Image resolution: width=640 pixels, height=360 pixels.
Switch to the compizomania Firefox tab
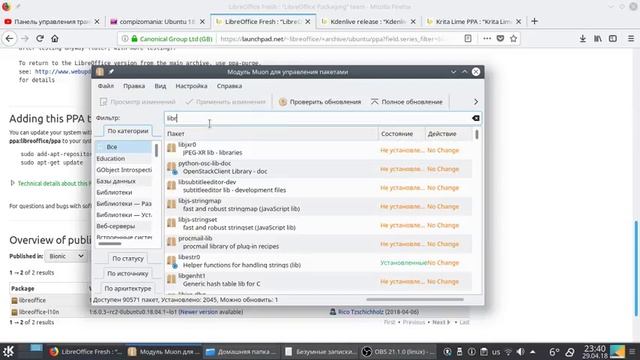tap(157, 21)
